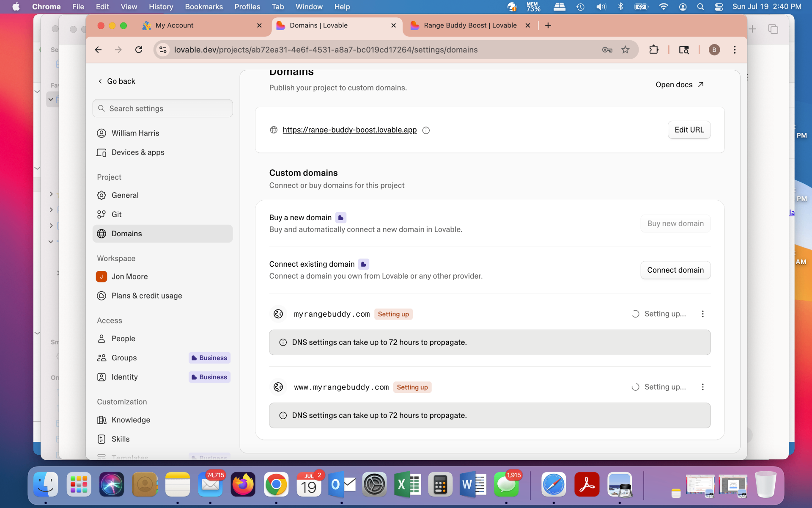Open Calculator from the Dock
This screenshot has height=508, width=812.
[440, 485]
